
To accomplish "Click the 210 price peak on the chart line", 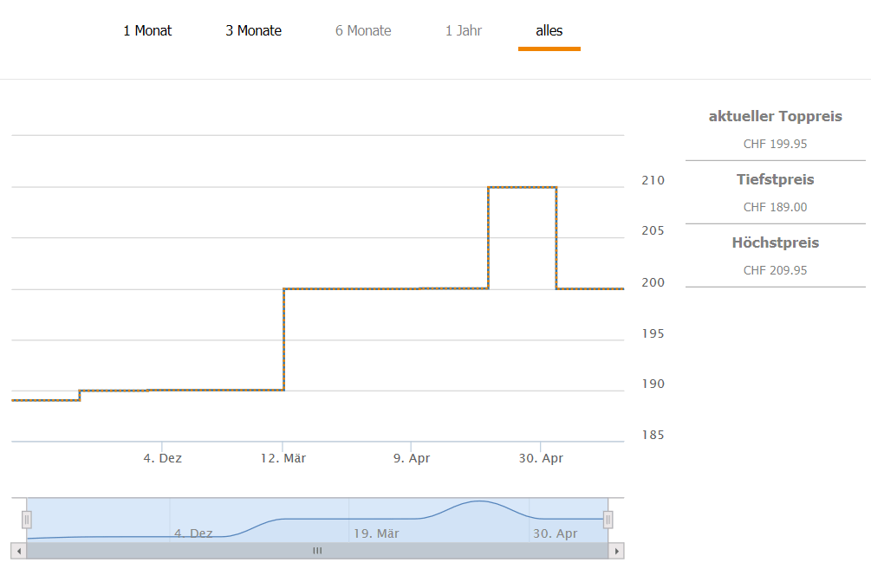I will [x=522, y=187].
